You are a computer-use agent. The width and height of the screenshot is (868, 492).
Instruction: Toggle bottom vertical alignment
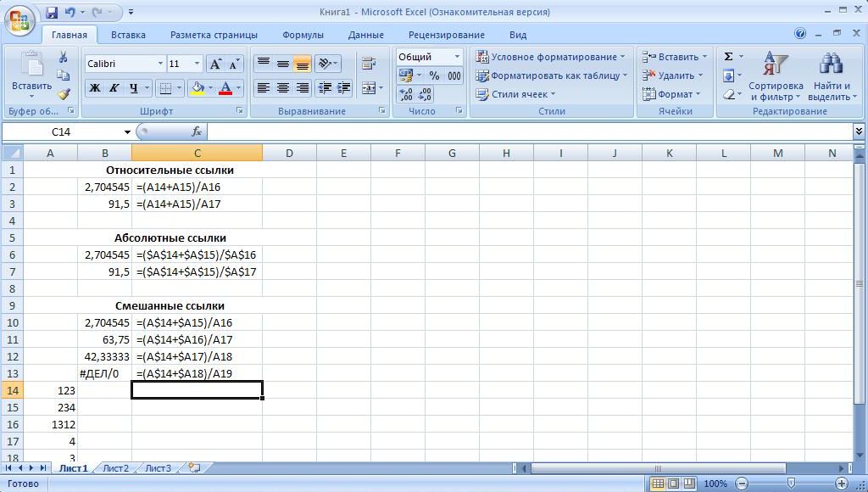click(x=303, y=63)
